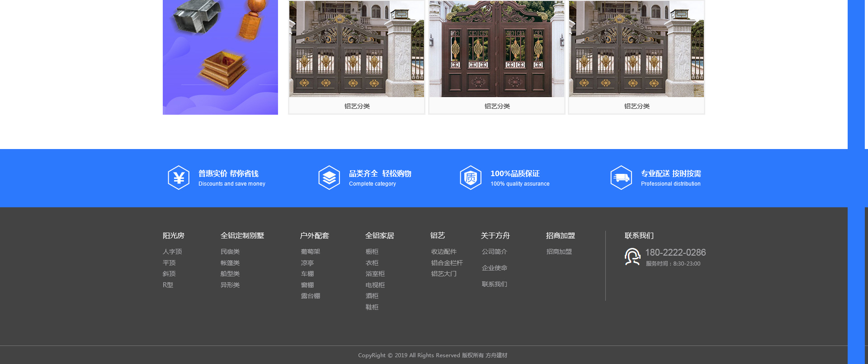Open the middle 铝艺分类 gate thumbnail
This screenshot has width=868, height=364.
tap(496, 49)
